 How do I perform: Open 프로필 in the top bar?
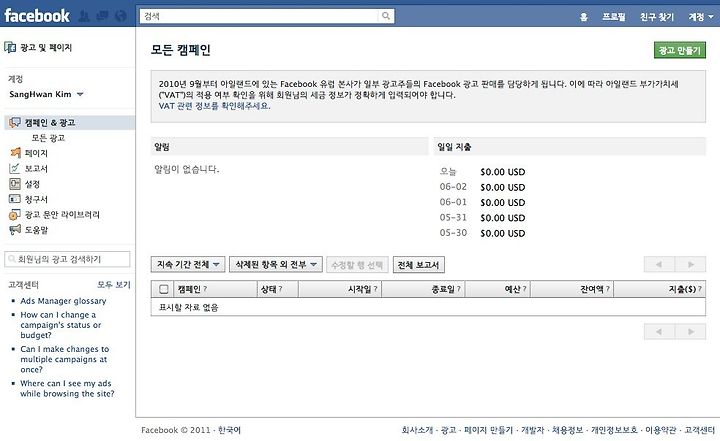tap(614, 17)
